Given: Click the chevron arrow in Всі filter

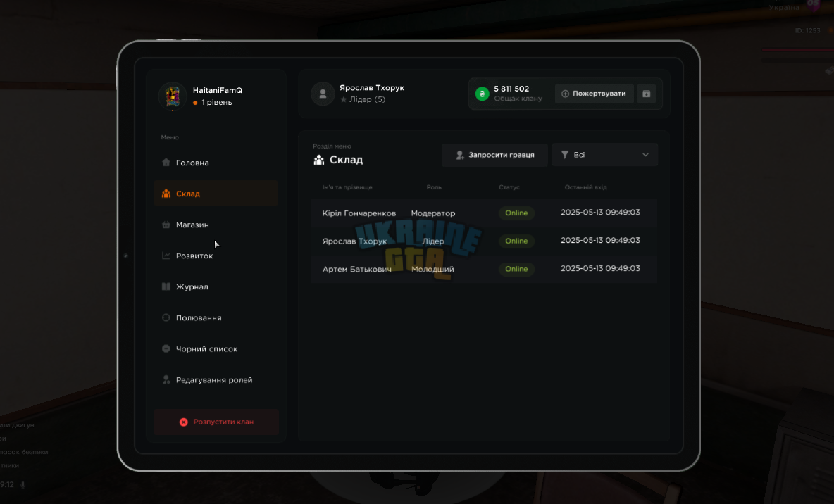Looking at the screenshot, I should tap(646, 156).
